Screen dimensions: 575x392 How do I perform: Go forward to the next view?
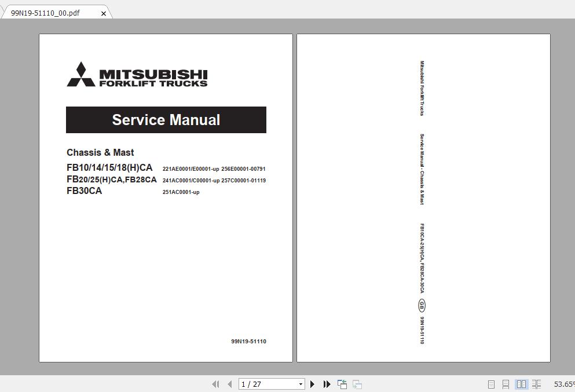(357, 384)
